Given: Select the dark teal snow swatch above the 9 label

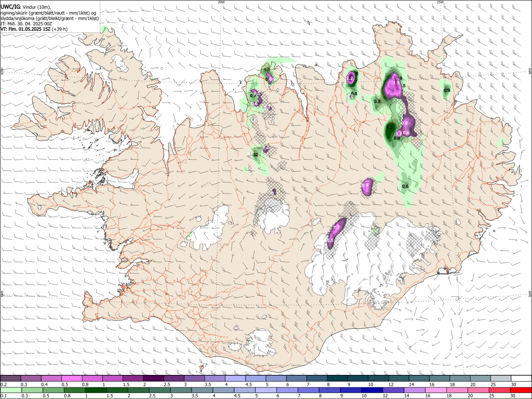Looking at the screenshot, I should click(358, 379).
